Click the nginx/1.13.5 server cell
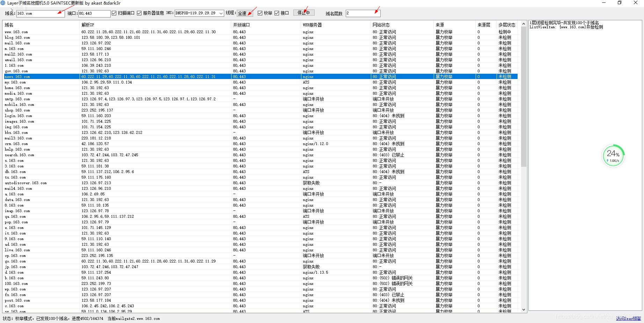This screenshot has height=323, width=644. pyautogui.click(x=315, y=272)
